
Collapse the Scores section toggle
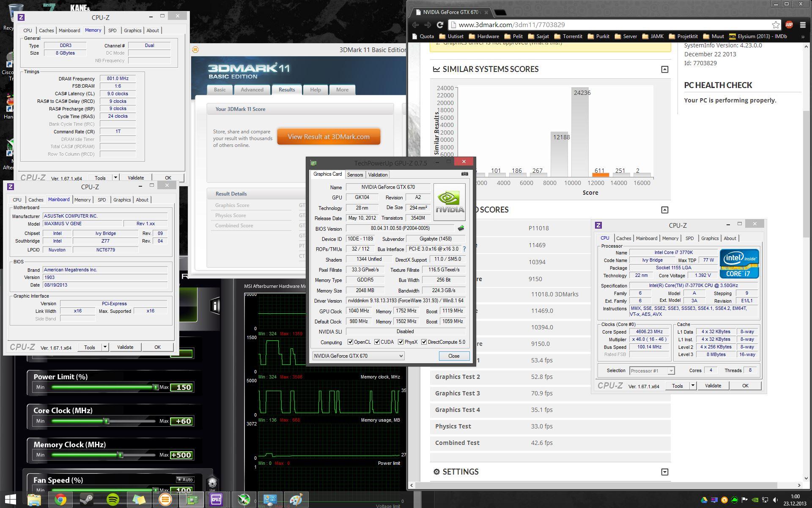point(665,210)
